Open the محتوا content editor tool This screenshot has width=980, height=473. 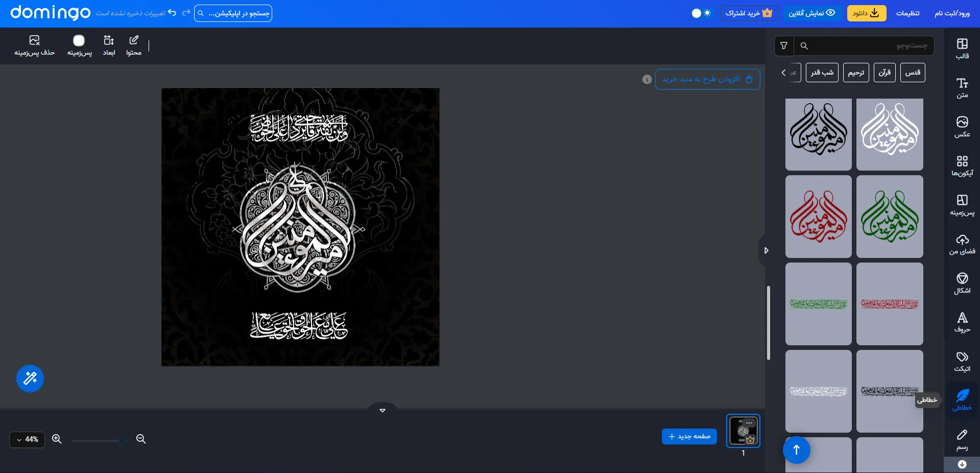[x=134, y=45]
